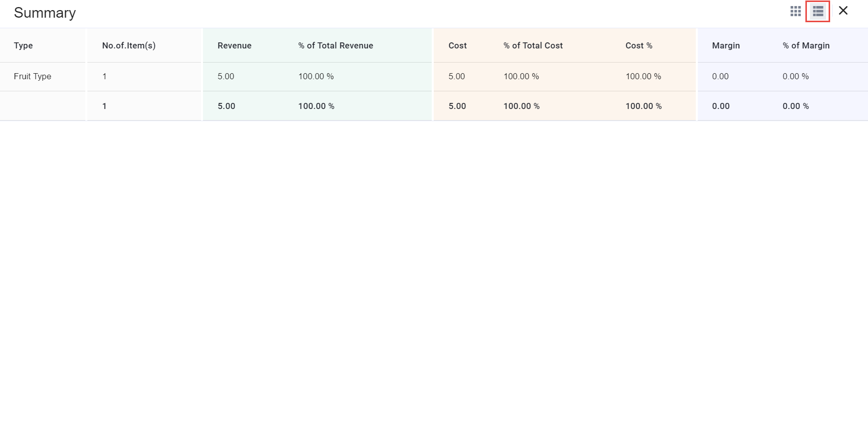Click the Cost % column header
Image resolution: width=868 pixels, height=439 pixels.
tap(639, 45)
